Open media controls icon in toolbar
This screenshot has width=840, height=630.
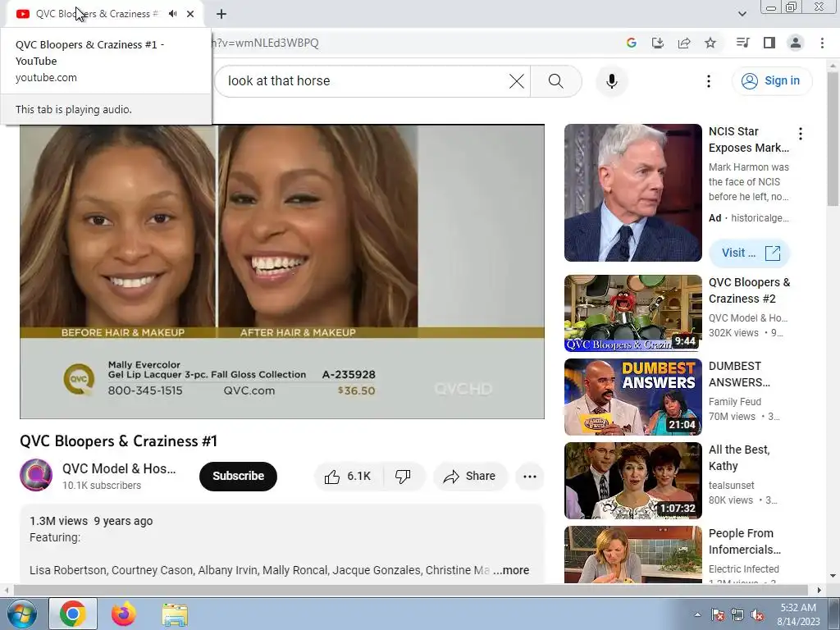pyautogui.click(x=742, y=43)
